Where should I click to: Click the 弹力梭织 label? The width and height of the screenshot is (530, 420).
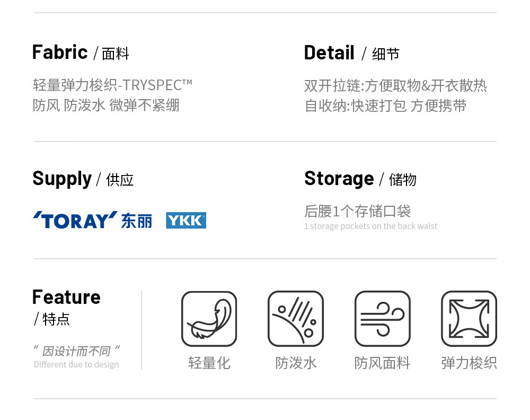469,363
